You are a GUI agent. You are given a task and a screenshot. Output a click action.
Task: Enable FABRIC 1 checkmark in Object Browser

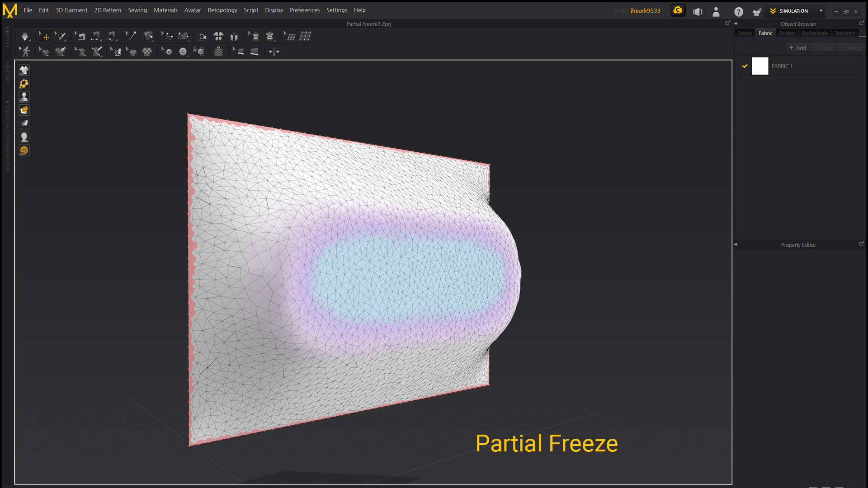745,66
